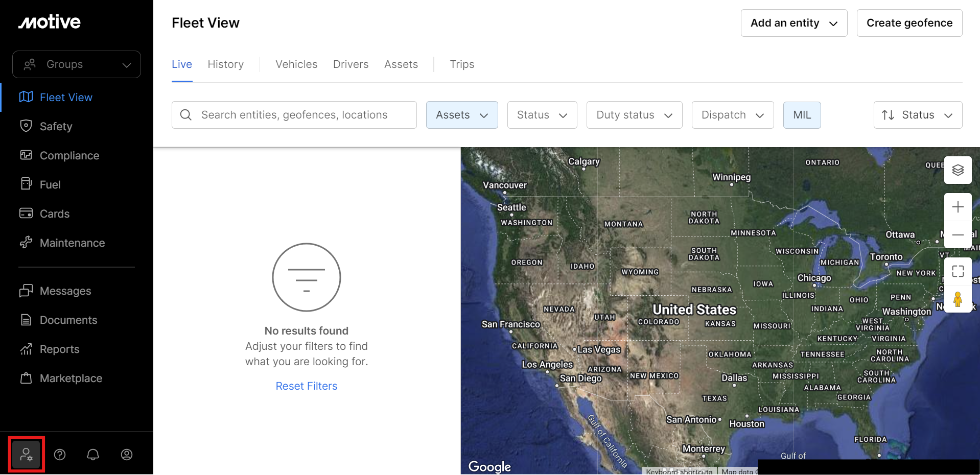Open the Duty status filter dropdown

click(x=634, y=115)
